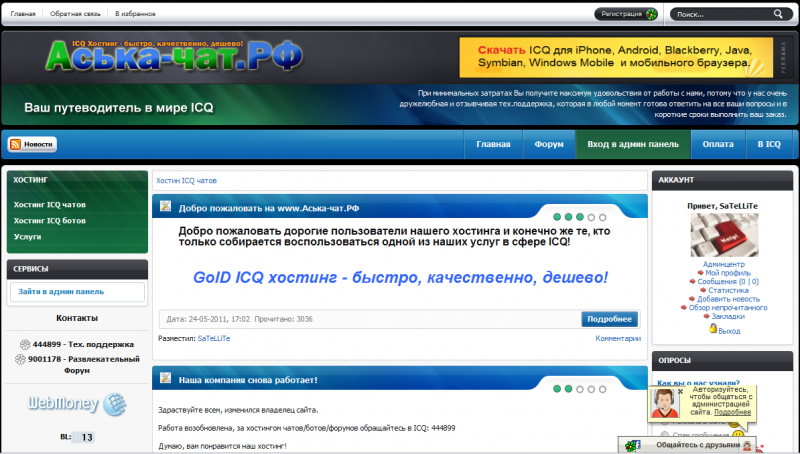Click '444899 - Тех. поддержка' contact text
Image resolution: width=800 pixels, height=454 pixels.
click(x=83, y=344)
